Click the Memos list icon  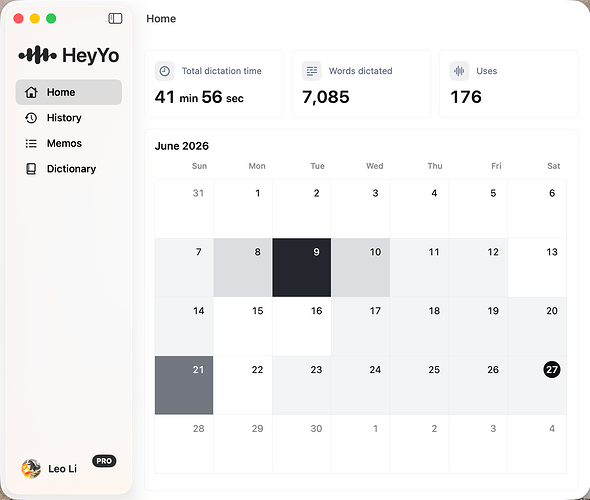[x=31, y=143]
